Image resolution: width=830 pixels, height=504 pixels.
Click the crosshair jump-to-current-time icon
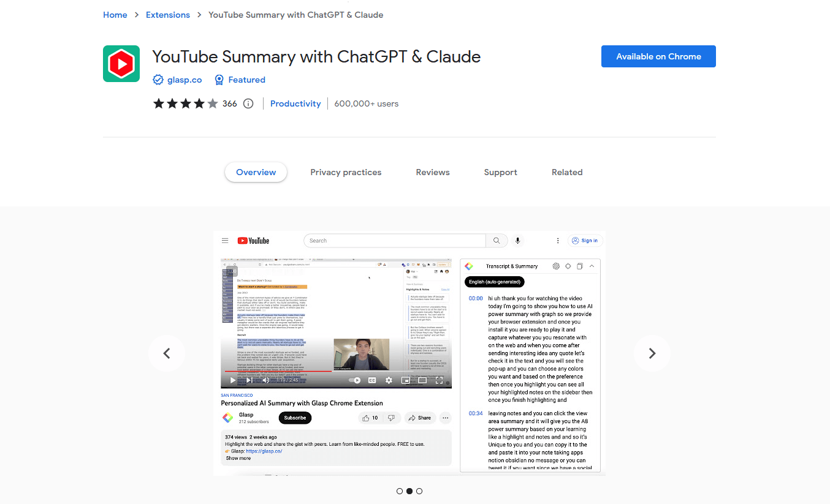pyautogui.click(x=568, y=266)
